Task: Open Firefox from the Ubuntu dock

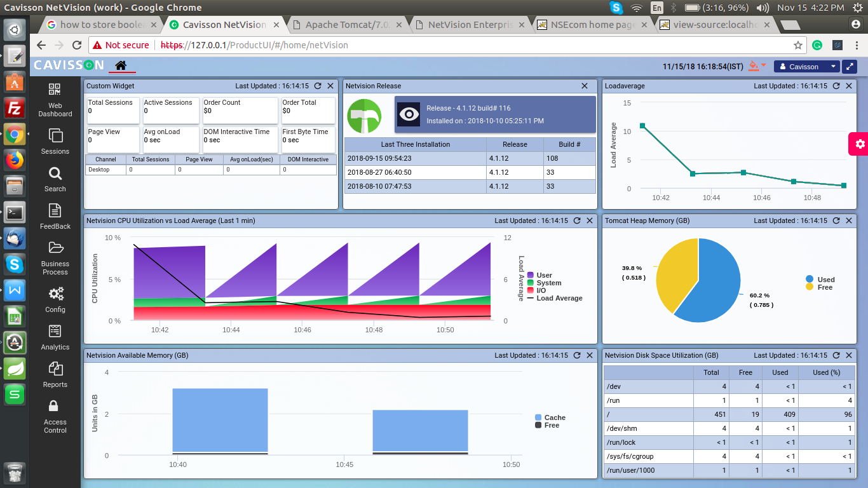Action: pos(15,159)
